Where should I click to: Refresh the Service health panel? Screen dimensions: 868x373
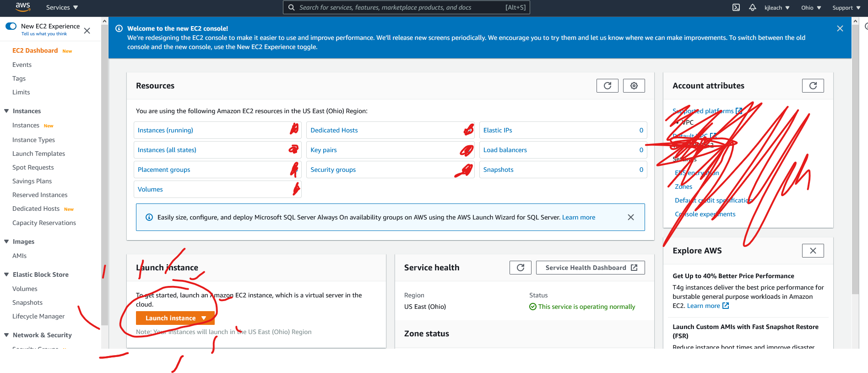(521, 268)
